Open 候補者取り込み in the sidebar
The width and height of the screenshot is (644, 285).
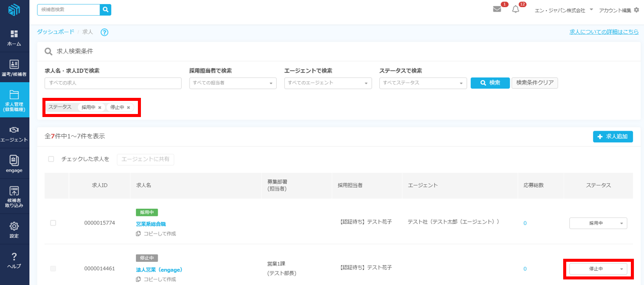(x=14, y=197)
